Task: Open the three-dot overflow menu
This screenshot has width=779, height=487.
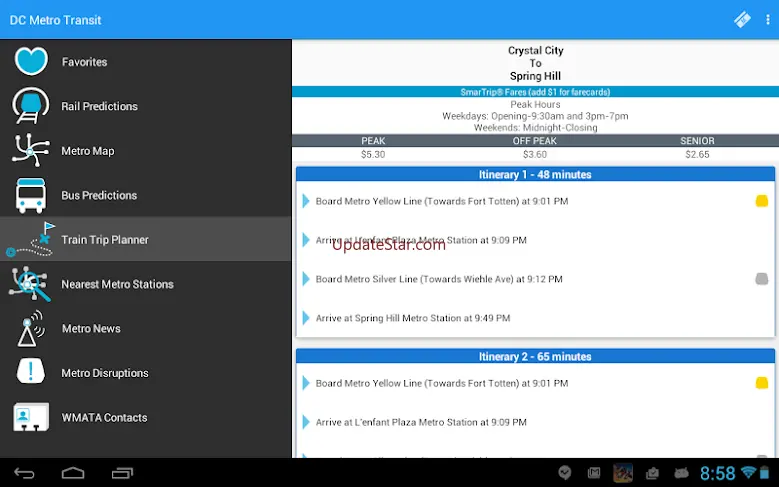Action: click(768, 20)
